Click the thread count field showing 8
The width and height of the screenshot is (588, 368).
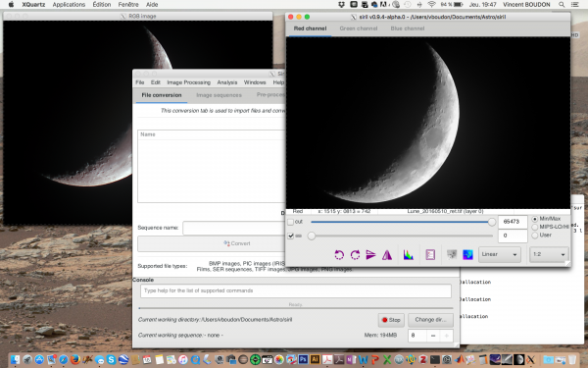pyautogui.click(x=417, y=336)
